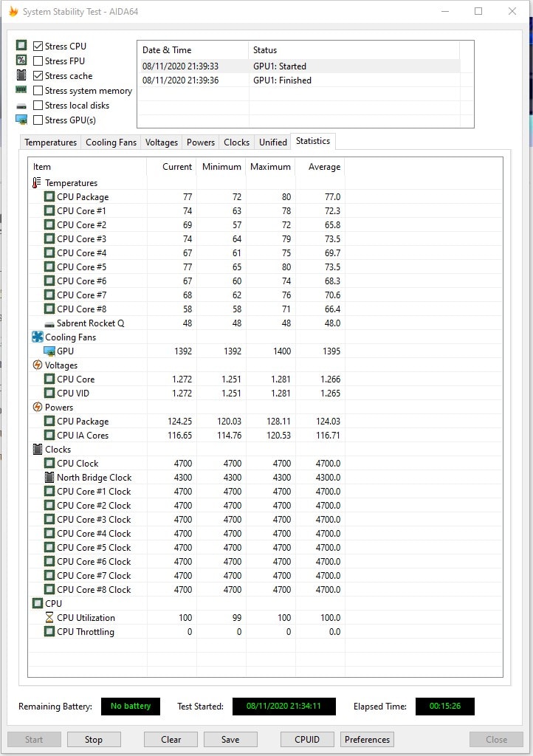The width and height of the screenshot is (533, 756).
Task: Enable the Stress FPU checkbox
Action: coord(38,61)
